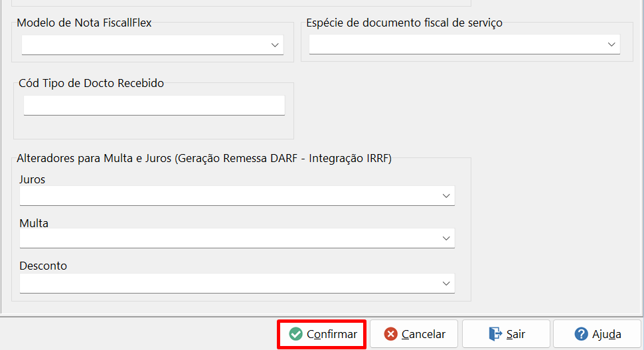The image size is (644, 350).
Task: Click the Alteradores para Multa e Juros group label
Action: pyautogui.click(x=204, y=158)
